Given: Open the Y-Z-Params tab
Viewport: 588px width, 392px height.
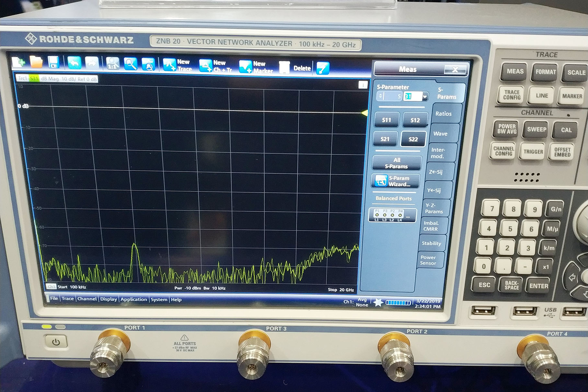Looking at the screenshot, I should coord(434,208).
